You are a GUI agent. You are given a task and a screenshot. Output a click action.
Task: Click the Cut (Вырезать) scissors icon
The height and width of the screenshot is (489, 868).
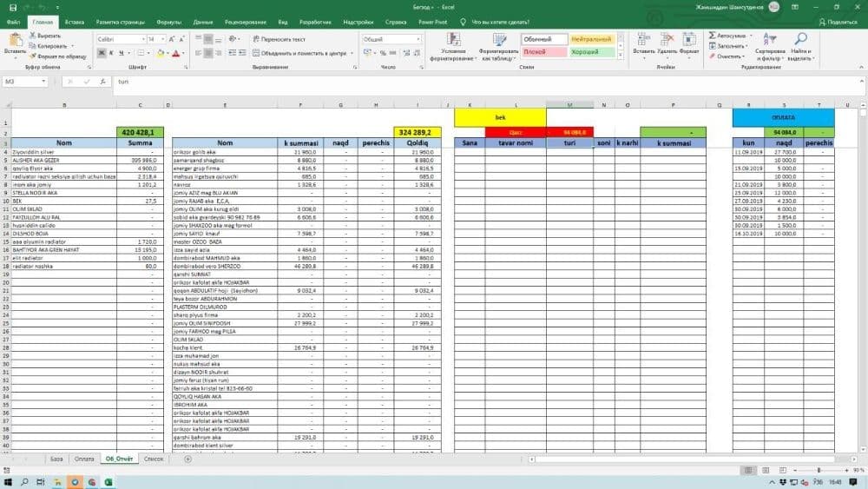coord(33,36)
